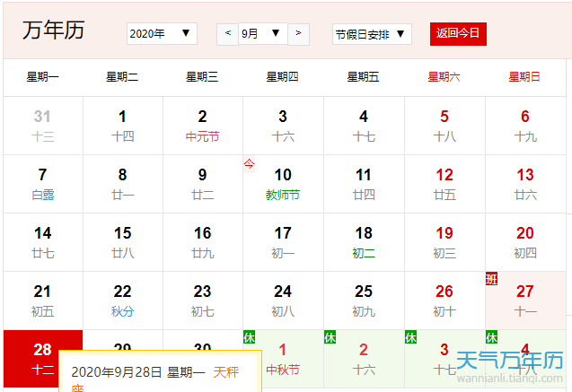Select September 11 廿四
The width and height of the screenshot is (572, 392).
click(x=364, y=184)
